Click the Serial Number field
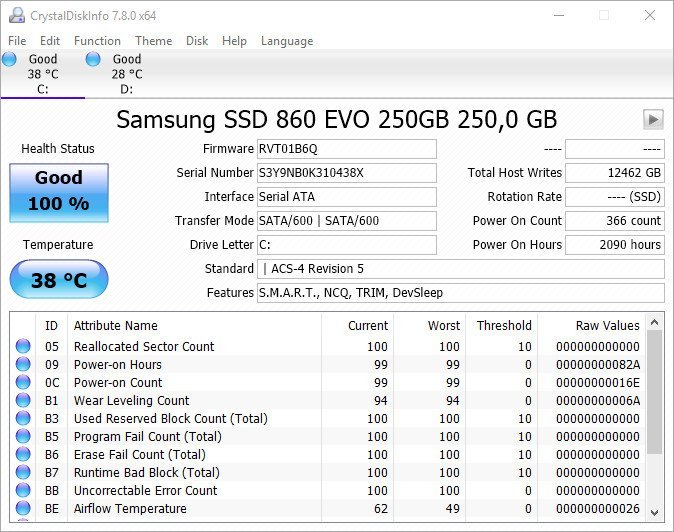This screenshot has width=674, height=532. [346, 173]
